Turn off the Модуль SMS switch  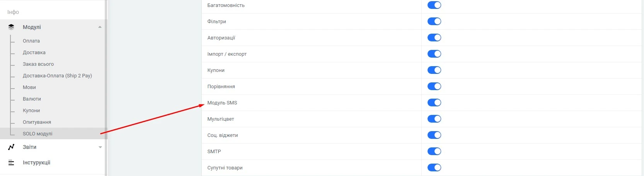click(434, 103)
